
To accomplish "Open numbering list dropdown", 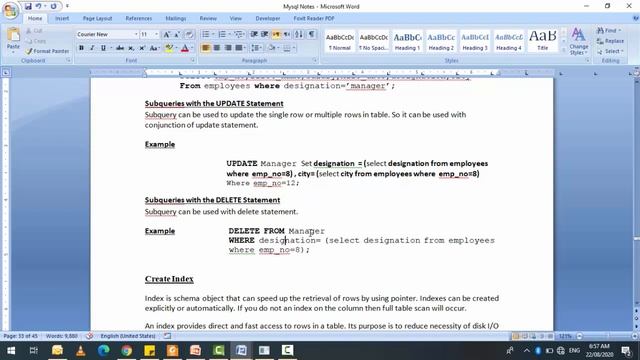I will [x=229, y=35].
